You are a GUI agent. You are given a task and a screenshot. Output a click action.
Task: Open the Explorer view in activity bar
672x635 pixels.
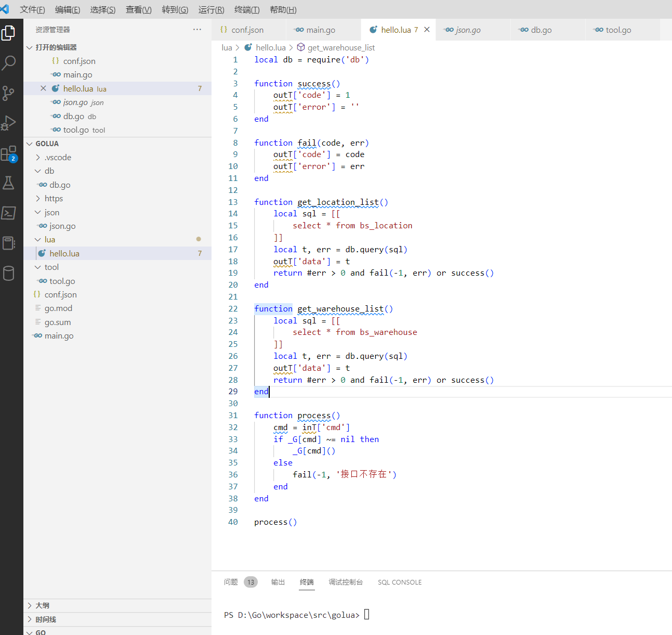click(9, 33)
